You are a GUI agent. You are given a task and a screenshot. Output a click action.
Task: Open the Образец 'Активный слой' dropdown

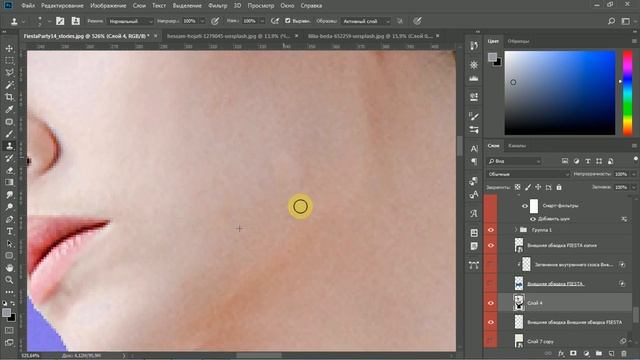click(365, 21)
